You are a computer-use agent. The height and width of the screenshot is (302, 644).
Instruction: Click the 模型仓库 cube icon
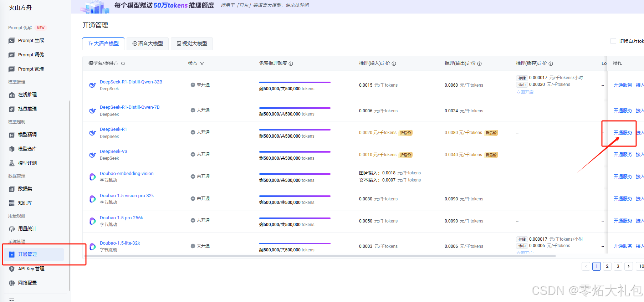[12, 149]
